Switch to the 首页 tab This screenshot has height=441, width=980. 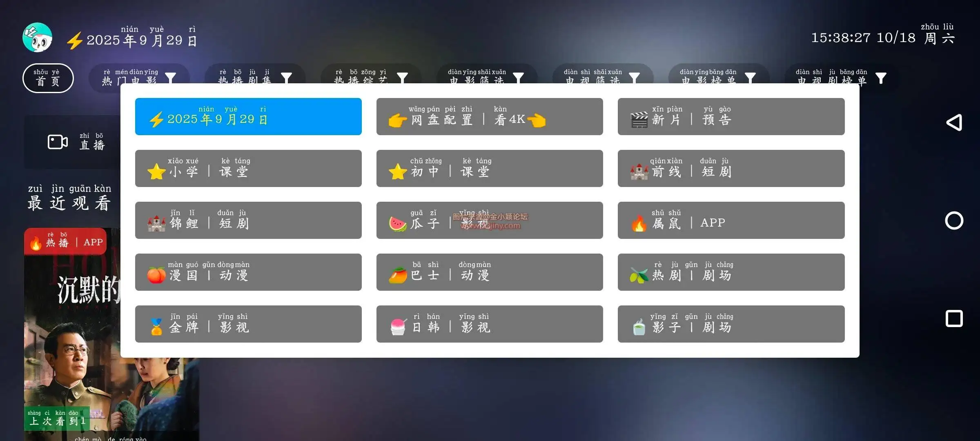point(48,78)
